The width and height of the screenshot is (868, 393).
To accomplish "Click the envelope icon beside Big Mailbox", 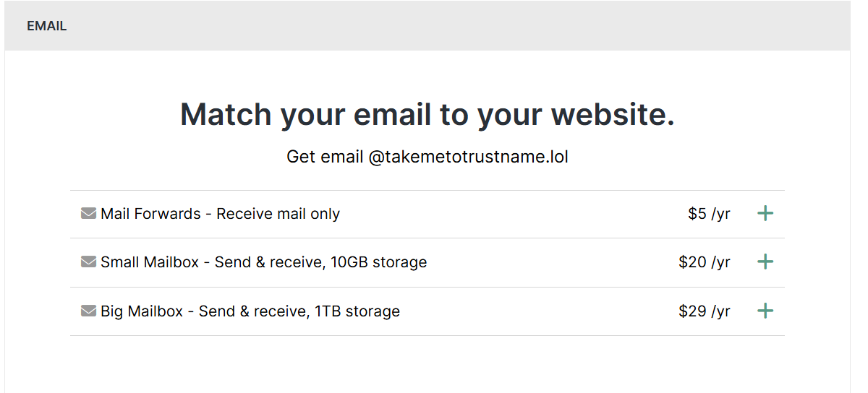I will coord(88,311).
